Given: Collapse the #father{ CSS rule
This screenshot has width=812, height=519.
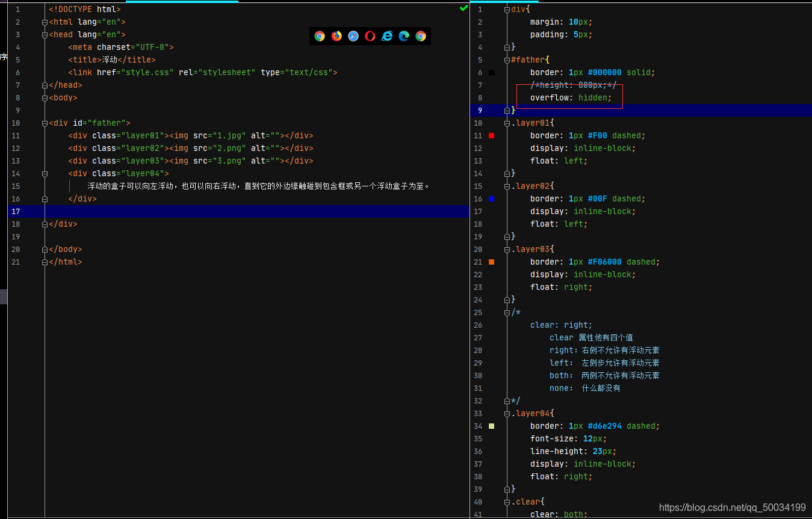Looking at the screenshot, I should 507,60.
